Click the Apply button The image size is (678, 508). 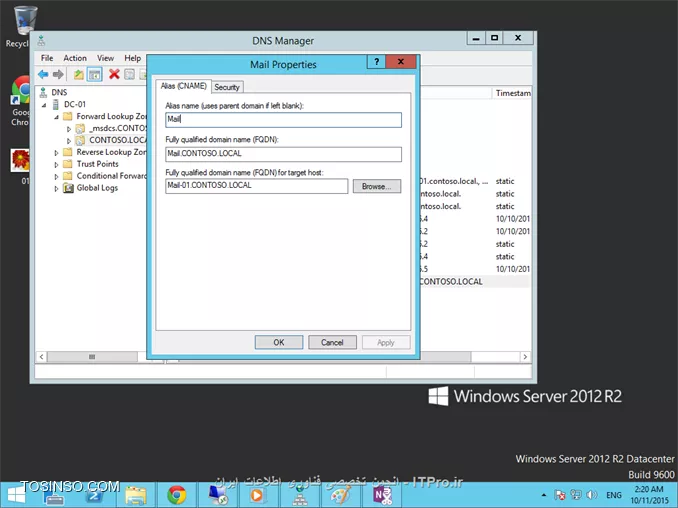click(386, 342)
